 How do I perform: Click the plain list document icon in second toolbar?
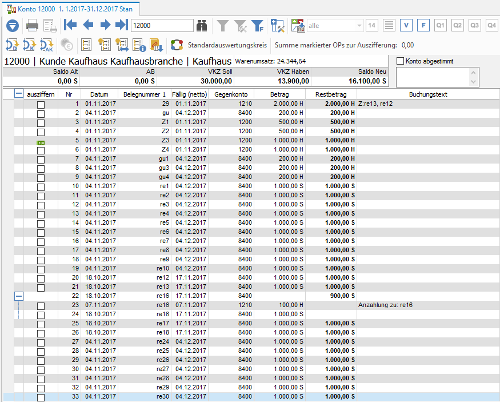tap(87, 45)
